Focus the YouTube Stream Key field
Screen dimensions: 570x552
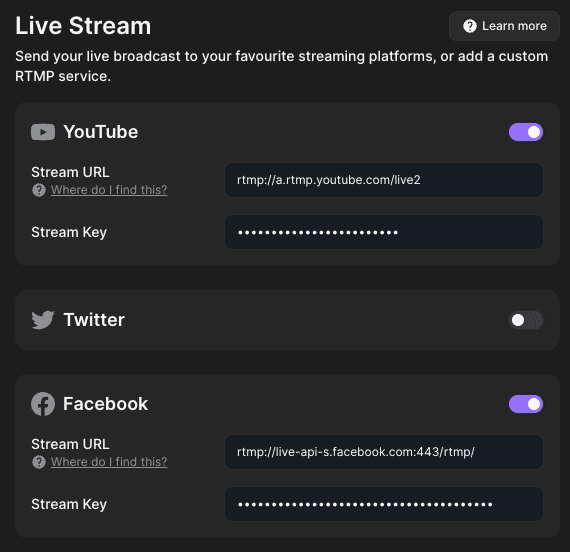pyautogui.click(x=384, y=232)
